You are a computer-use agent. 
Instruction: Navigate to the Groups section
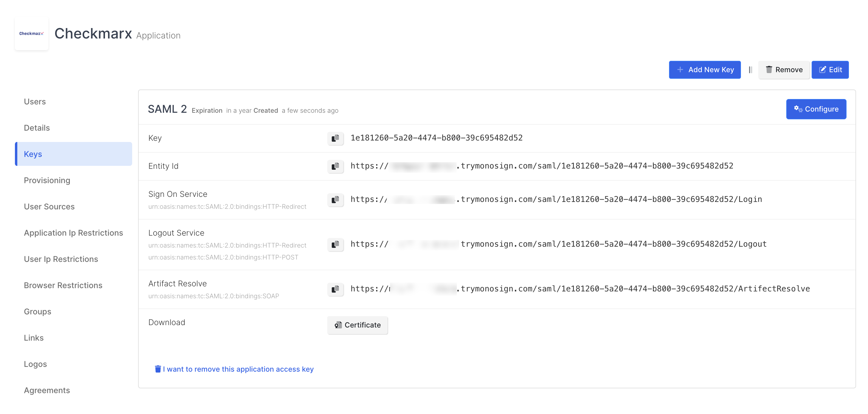[x=37, y=312]
